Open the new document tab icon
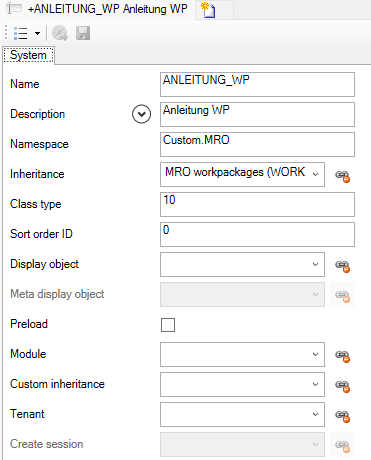Image resolution: width=371 pixels, height=460 pixels. 209,10
